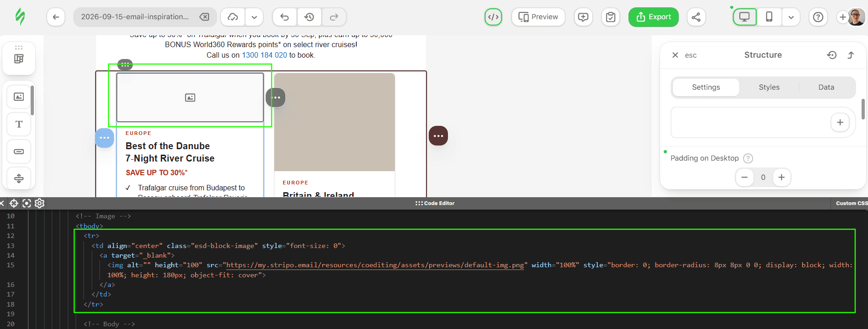The image size is (868, 329).
Task: Click the 'Best of the Danube' heading
Action: tap(168, 146)
